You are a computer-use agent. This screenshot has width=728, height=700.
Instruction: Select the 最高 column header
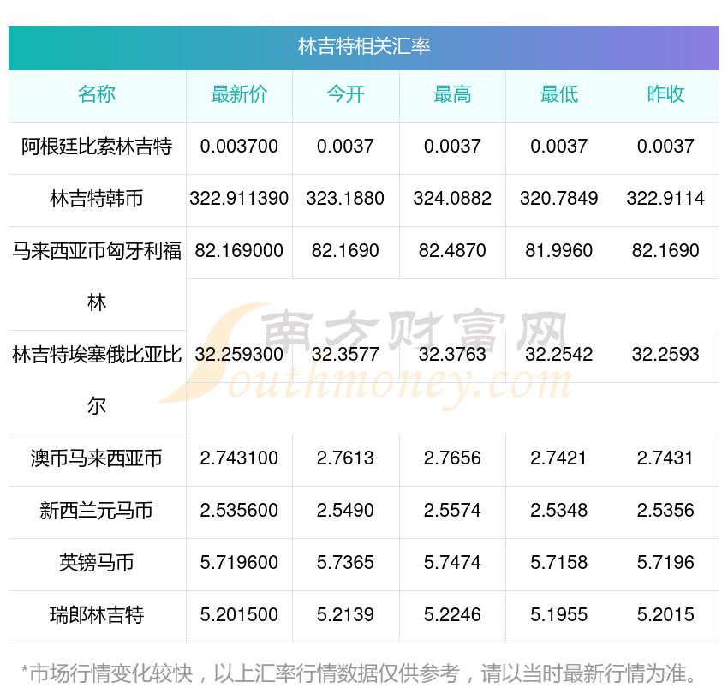coord(452,94)
